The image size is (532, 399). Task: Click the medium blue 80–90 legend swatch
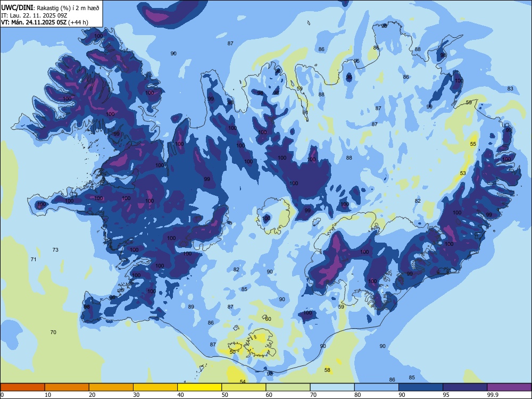pos(377,387)
